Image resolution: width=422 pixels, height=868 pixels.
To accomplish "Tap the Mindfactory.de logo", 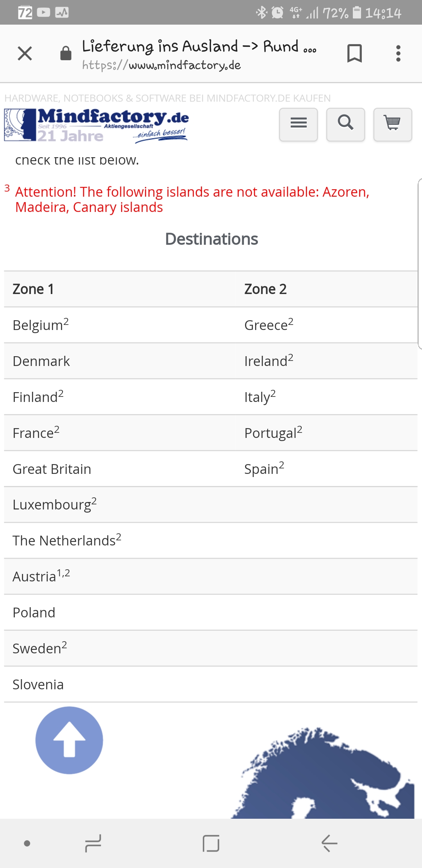I will [x=97, y=125].
